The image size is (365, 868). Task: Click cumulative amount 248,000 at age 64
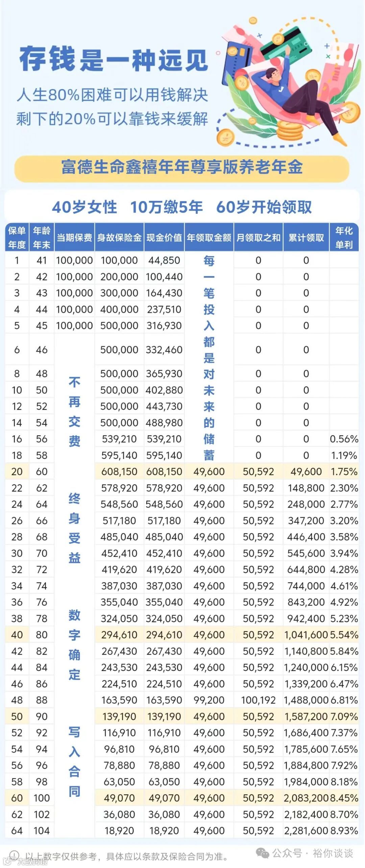pos(306,504)
